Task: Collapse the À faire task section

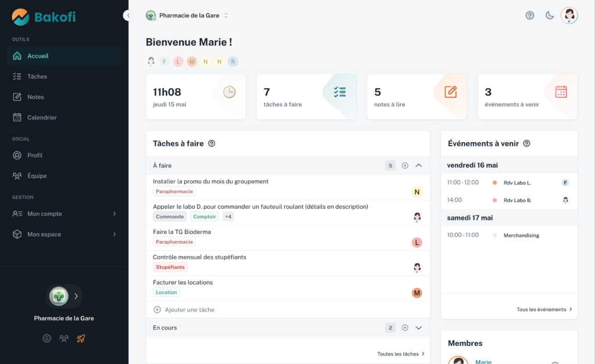Action: click(x=418, y=165)
